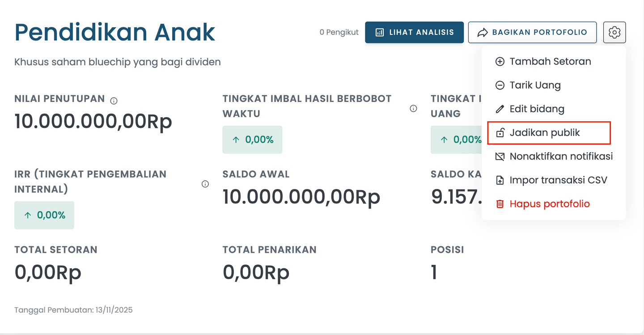Click the pencil icon for Edit bidang
Viewport: 644px width, 335px height.
[x=500, y=109]
